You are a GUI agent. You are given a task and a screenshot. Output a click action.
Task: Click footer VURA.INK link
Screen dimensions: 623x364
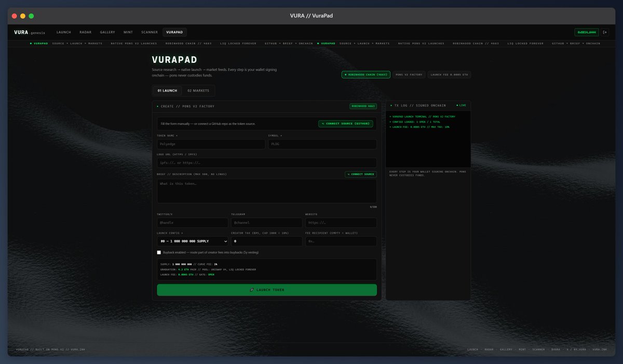click(x=600, y=349)
